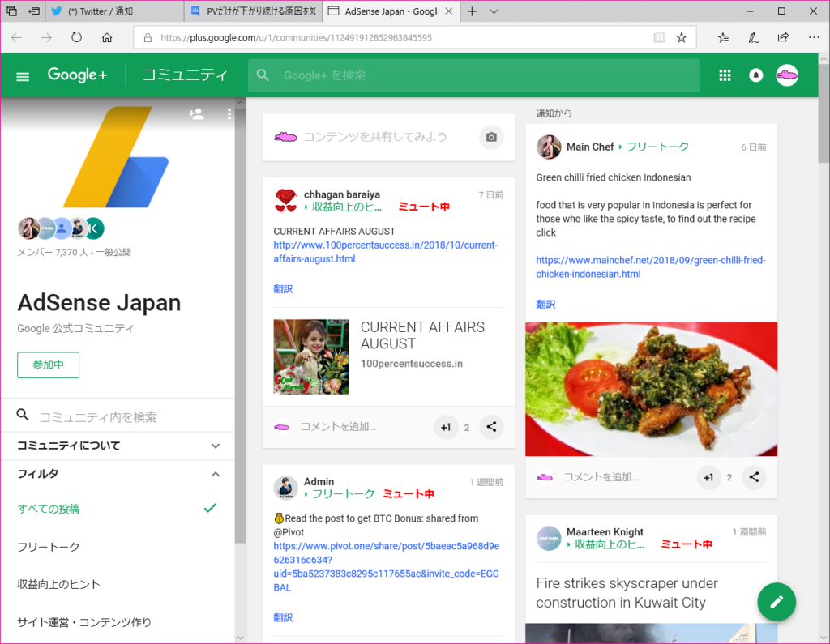Open the reading view icon
This screenshot has width=830, height=644.
[x=659, y=37]
